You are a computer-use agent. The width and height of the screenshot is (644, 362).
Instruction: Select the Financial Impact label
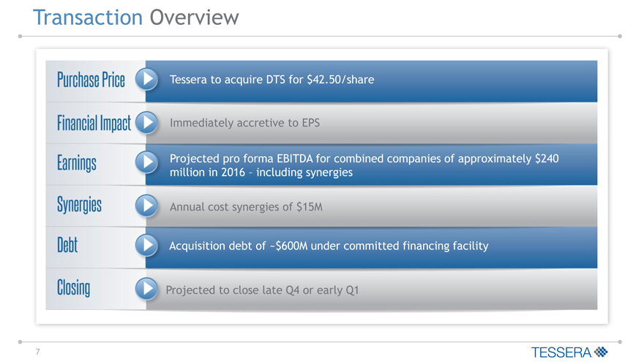click(x=94, y=123)
